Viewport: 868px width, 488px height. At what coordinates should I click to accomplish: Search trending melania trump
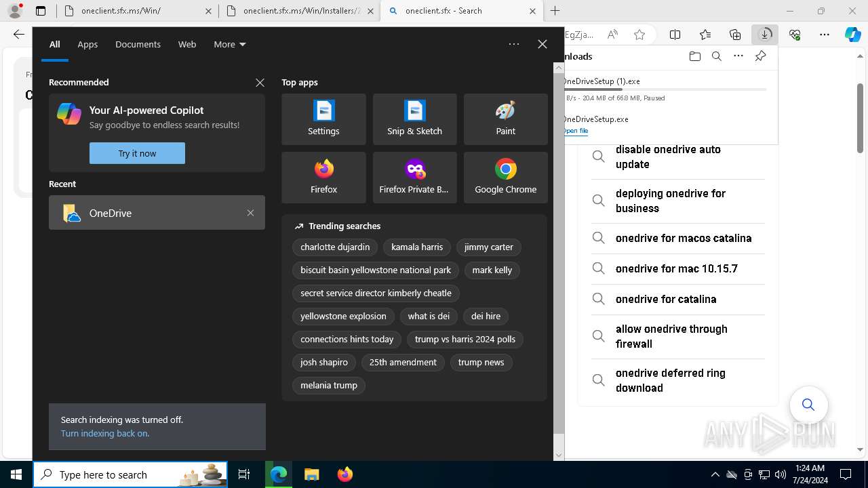coord(329,385)
